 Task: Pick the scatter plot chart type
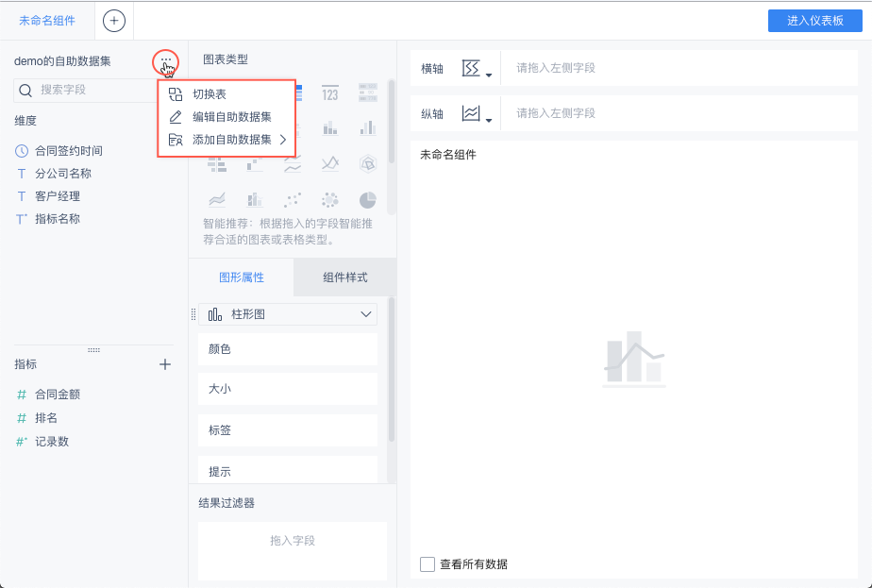point(293,199)
